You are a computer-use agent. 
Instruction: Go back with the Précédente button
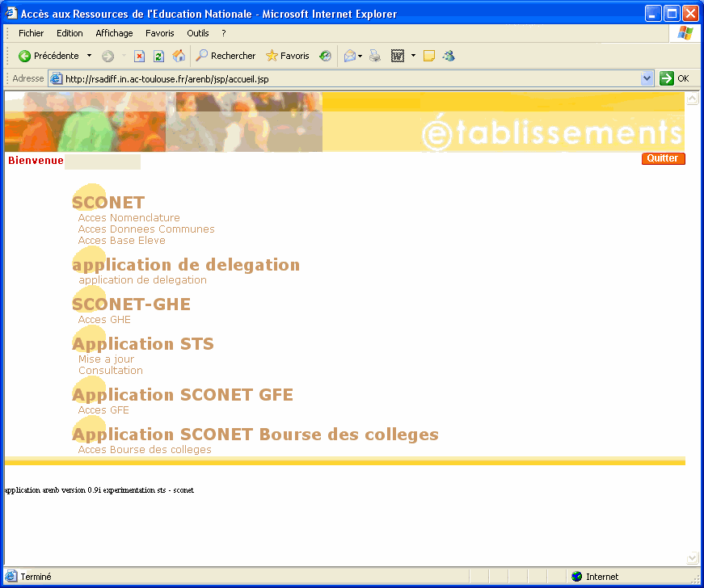click(48, 56)
